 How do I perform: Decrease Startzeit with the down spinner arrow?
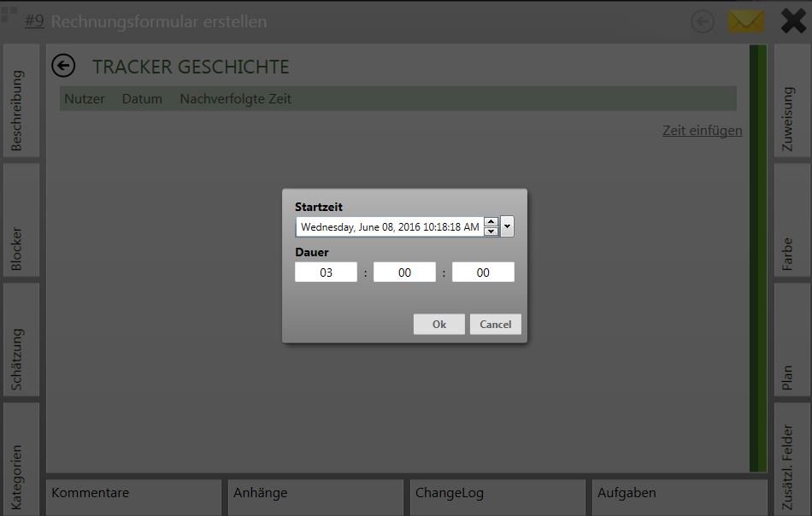click(x=491, y=232)
